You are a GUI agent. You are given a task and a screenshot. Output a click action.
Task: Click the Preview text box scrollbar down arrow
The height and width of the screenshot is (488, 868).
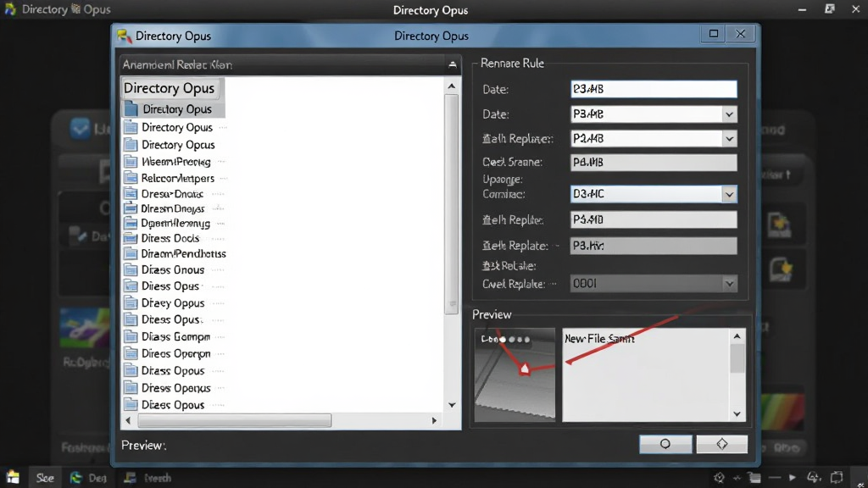(737, 413)
